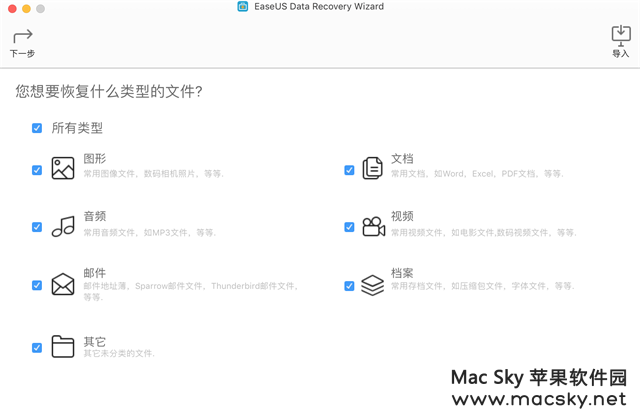The height and width of the screenshot is (417, 640).
Task: Uncheck the 文档 checkbox
Action: 349,170
